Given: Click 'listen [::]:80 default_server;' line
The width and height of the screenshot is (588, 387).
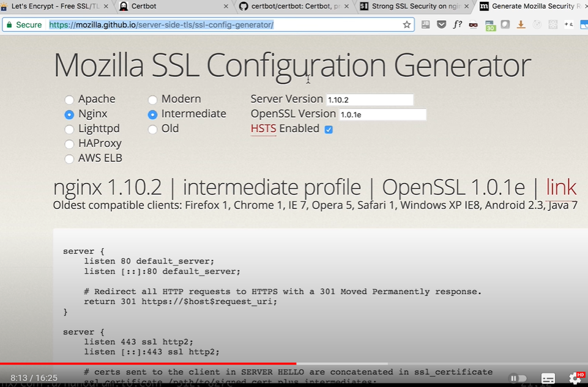Looking at the screenshot, I should coord(162,271).
